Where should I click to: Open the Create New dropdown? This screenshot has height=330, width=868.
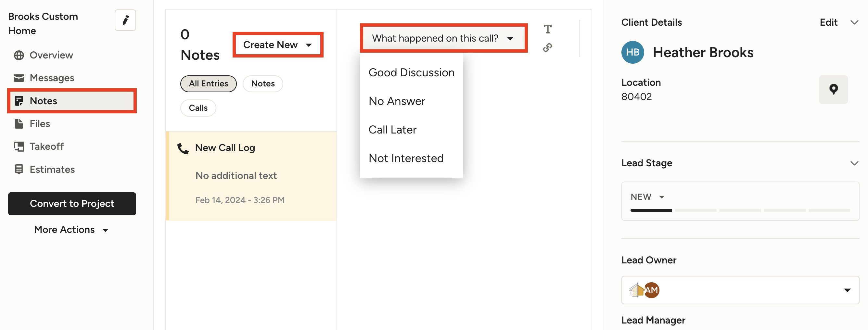[278, 44]
